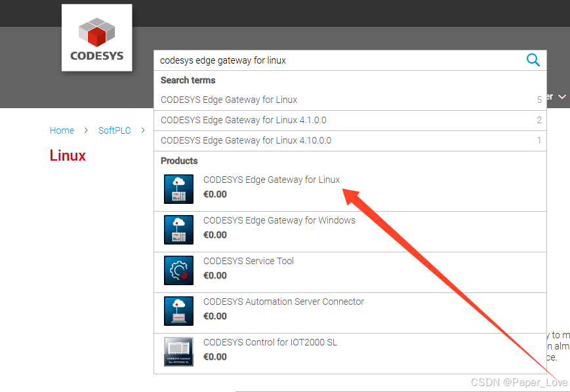Click the 'Search terms' section heading
The height and width of the screenshot is (392, 570).
(x=188, y=80)
